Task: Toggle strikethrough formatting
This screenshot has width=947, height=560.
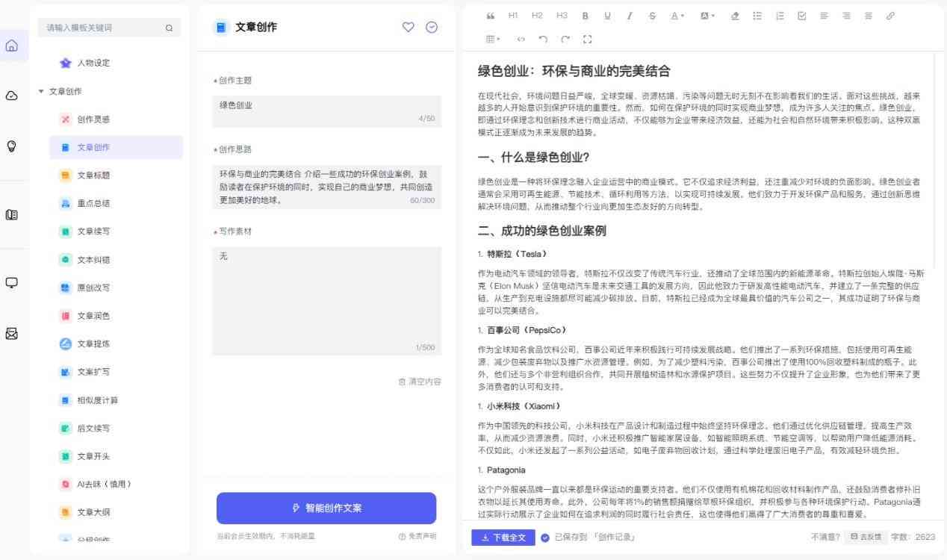Action: point(652,16)
